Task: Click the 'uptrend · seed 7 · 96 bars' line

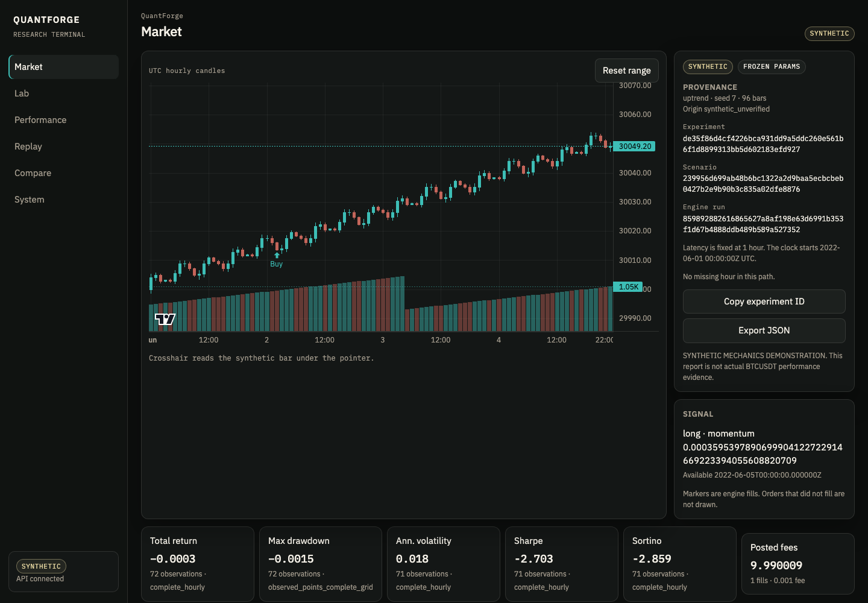Action: 725,98
